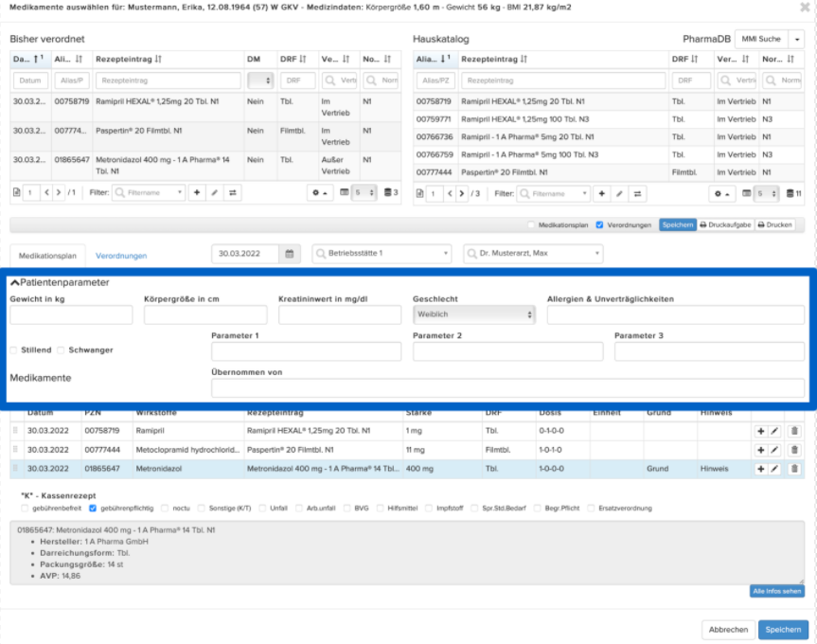Collapse the Patientenparameter section

[15, 282]
